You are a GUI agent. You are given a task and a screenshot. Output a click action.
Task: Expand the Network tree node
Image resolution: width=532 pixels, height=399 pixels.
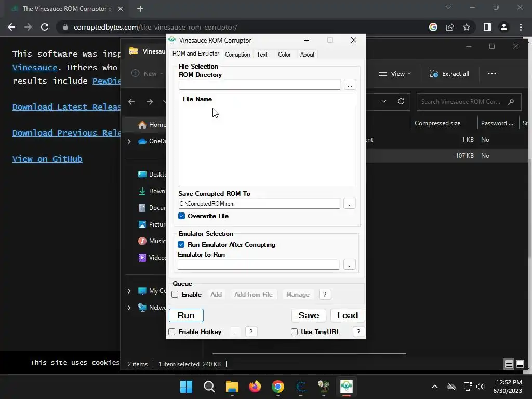point(129,308)
